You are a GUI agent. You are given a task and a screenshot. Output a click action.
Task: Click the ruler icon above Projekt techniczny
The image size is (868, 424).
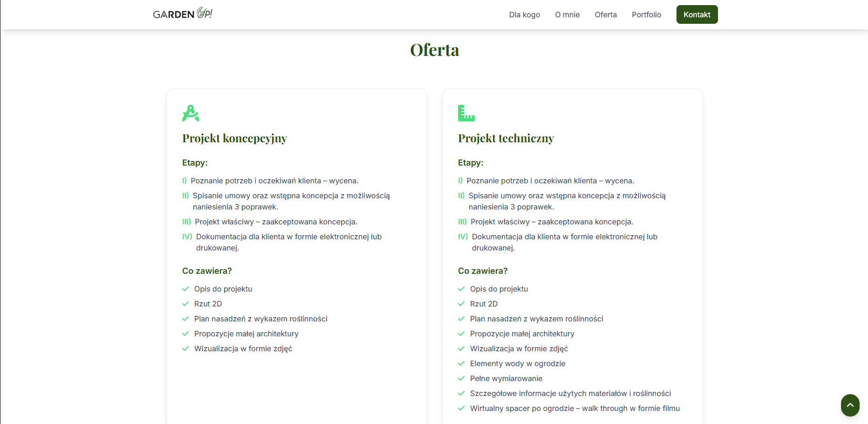pos(466,113)
